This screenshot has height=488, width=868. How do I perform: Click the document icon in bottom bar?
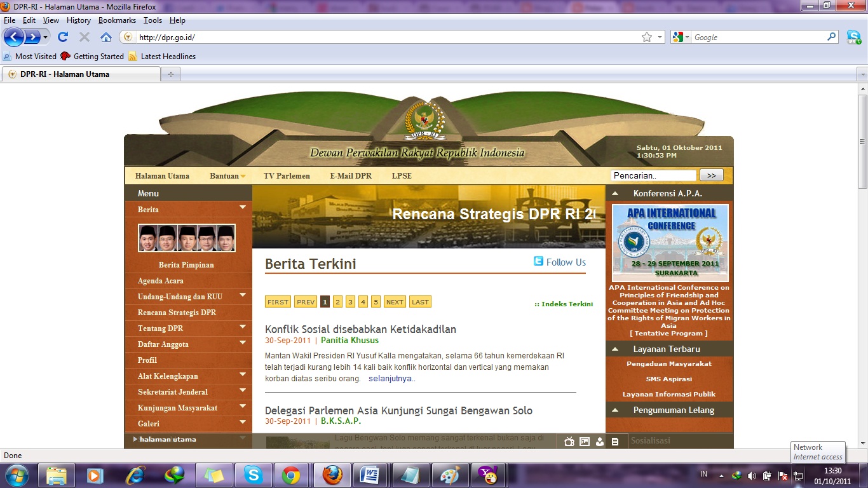615,442
